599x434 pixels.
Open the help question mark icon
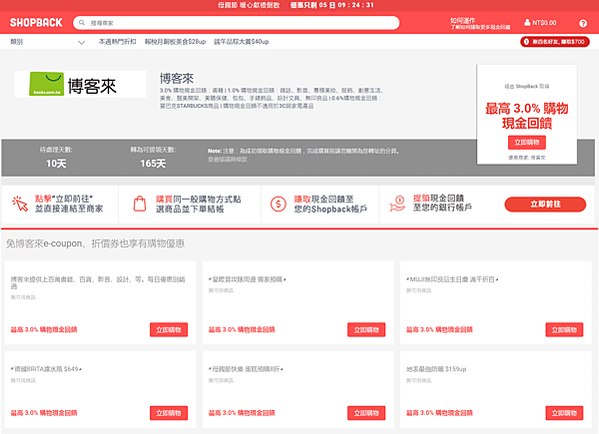(583, 23)
